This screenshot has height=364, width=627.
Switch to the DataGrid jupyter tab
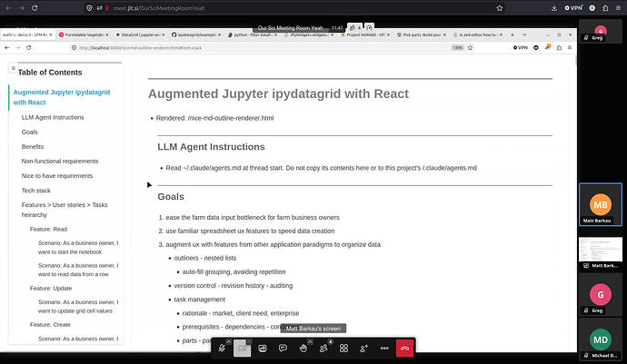tap(140, 34)
